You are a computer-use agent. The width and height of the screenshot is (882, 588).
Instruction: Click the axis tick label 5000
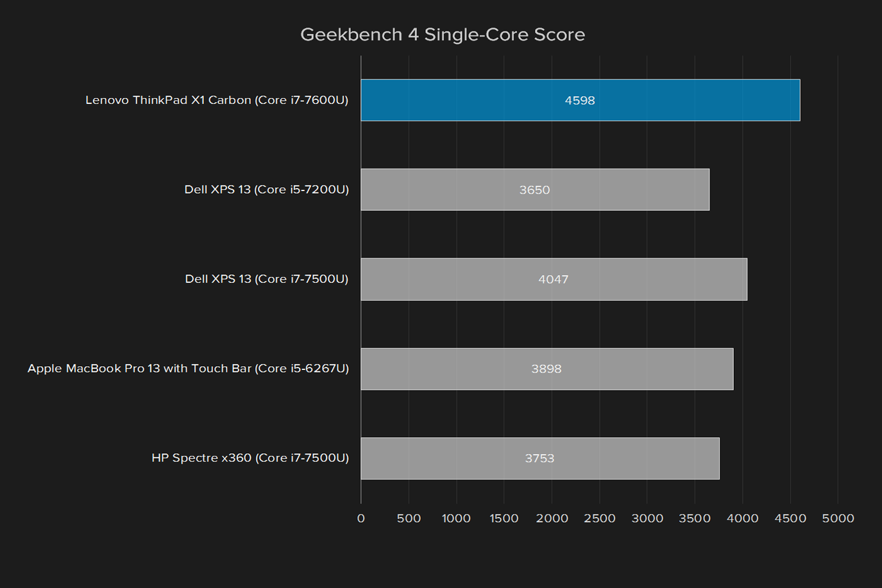pyautogui.click(x=838, y=518)
